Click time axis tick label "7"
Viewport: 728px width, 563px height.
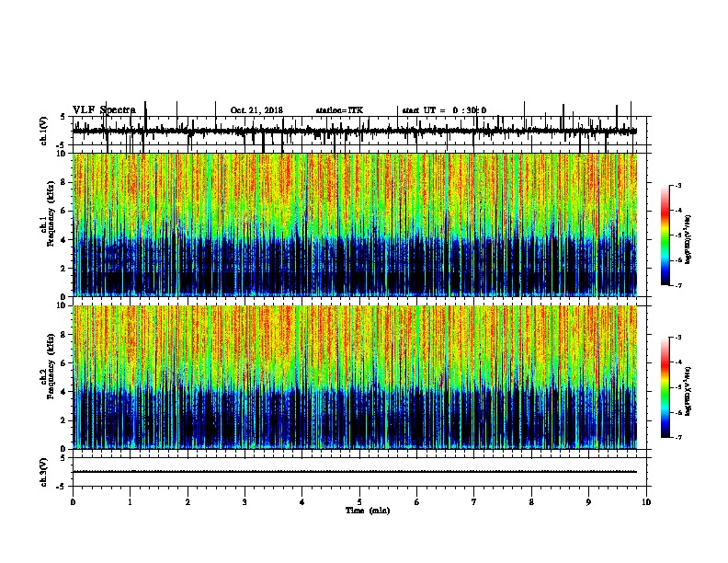(x=474, y=501)
